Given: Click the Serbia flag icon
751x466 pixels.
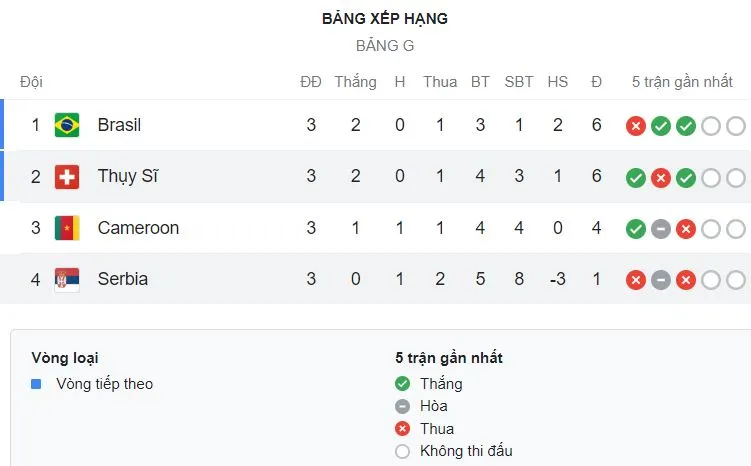Looking at the screenshot, I should [67, 279].
